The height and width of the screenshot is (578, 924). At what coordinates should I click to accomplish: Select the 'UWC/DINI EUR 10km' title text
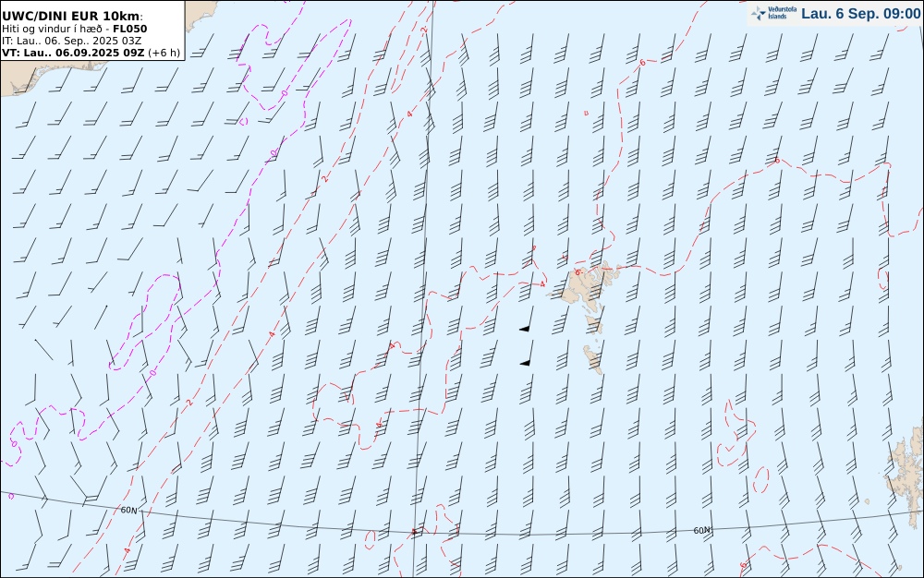[x=72, y=16]
